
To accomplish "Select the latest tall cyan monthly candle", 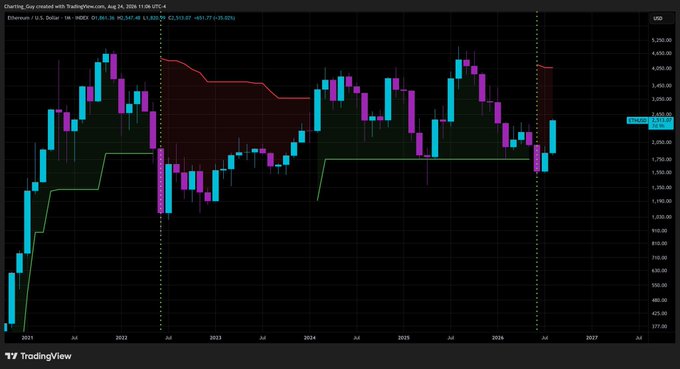I will [x=552, y=137].
